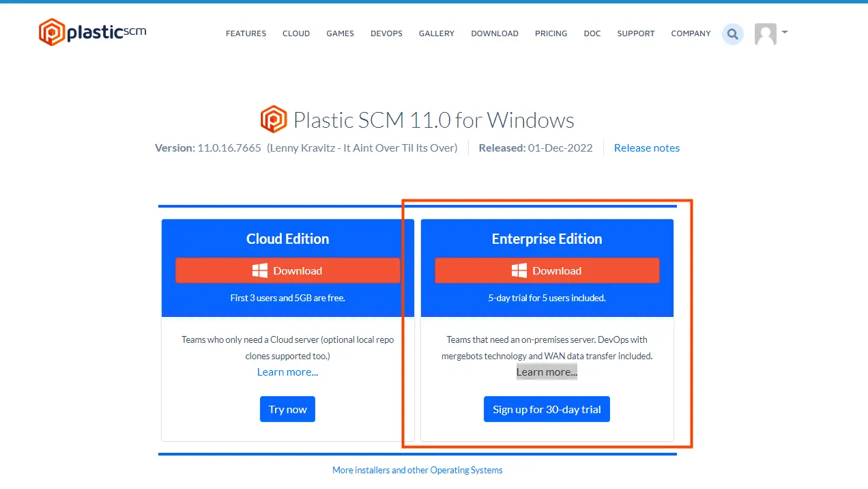Image resolution: width=868 pixels, height=489 pixels.
Task: Navigate to the Download menu item
Action: point(495,33)
